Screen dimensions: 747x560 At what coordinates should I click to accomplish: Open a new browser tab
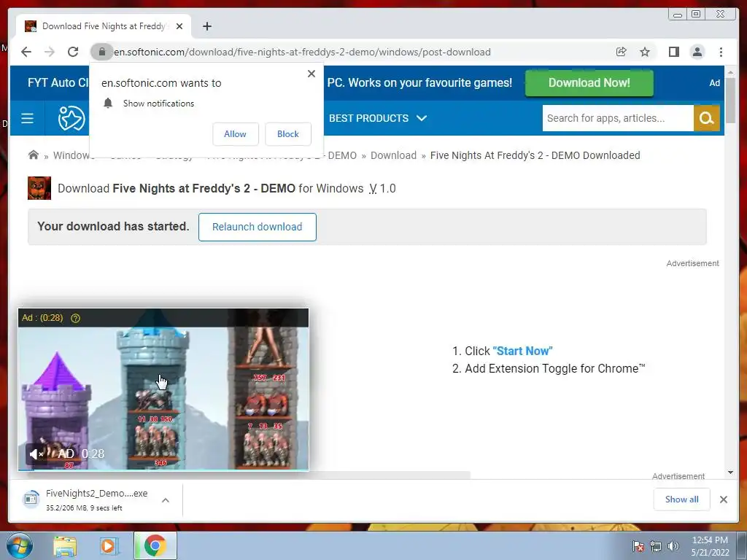[x=206, y=26]
